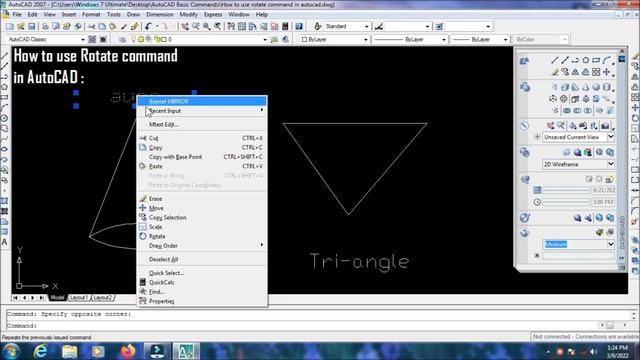
Task: Switch to the Layout2 tab
Action: click(102, 298)
